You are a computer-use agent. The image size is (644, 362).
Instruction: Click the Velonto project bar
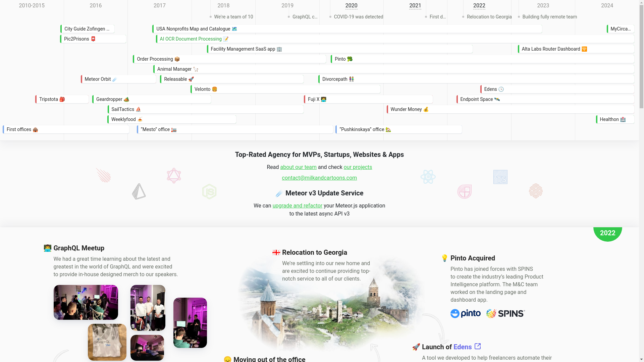285,89
